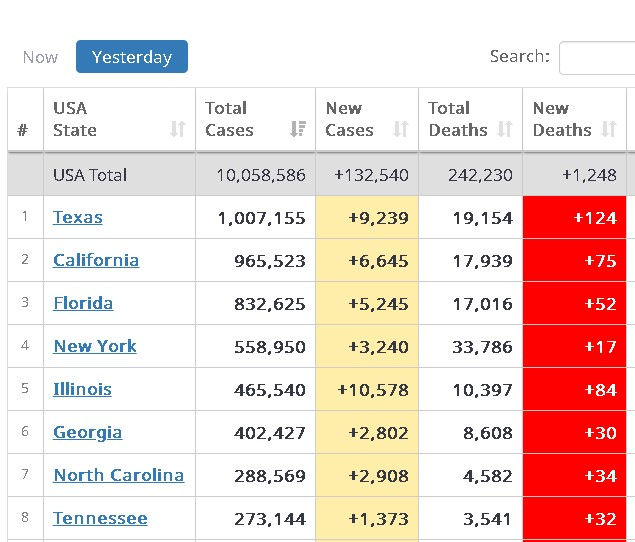The image size is (635, 542).
Task: Open the Georgia state link
Action: click(88, 432)
